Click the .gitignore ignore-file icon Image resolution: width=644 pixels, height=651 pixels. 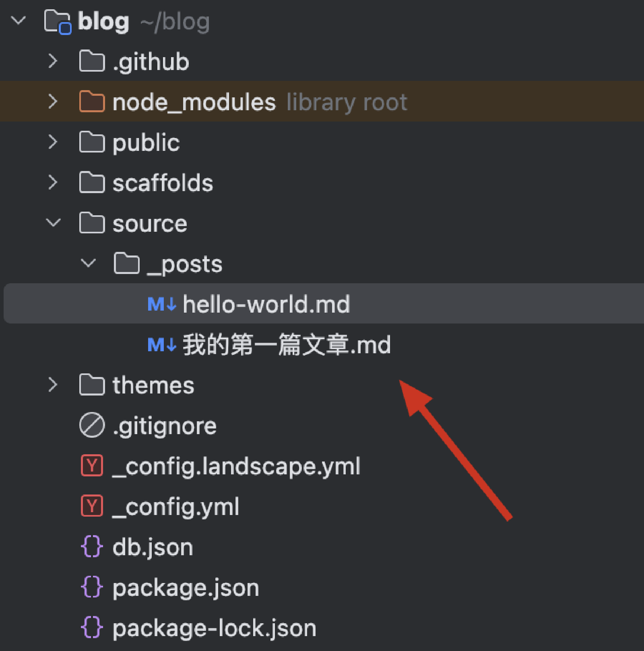pyautogui.click(x=92, y=425)
